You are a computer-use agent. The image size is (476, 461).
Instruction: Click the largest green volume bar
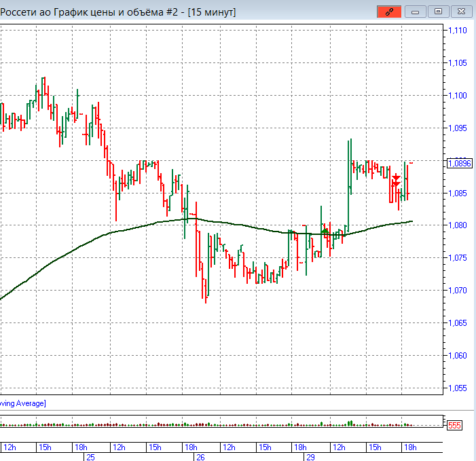click(x=350, y=423)
